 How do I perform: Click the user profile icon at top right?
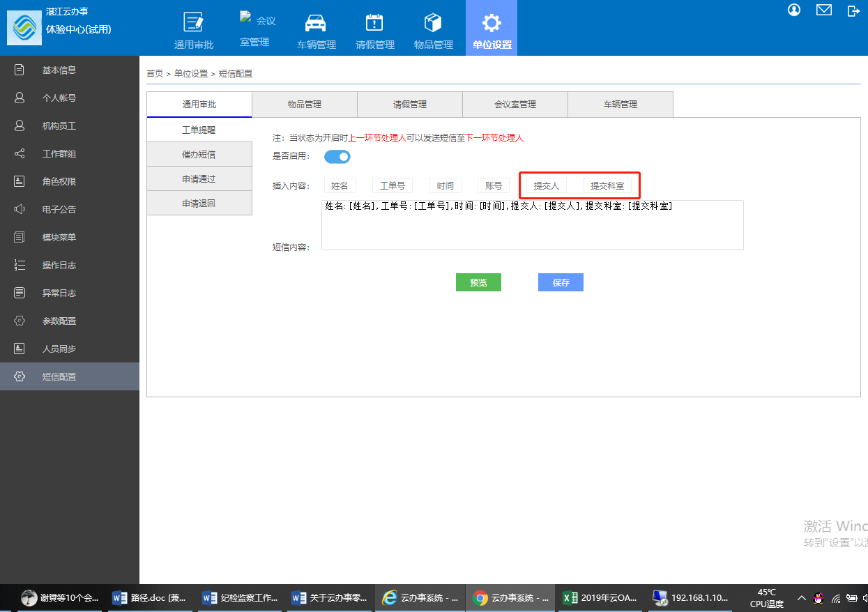pyautogui.click(x=794, y=10)
